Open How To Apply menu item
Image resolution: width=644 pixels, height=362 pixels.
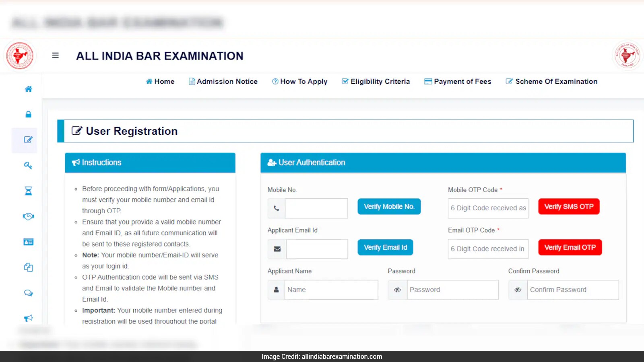pos(300,81)
